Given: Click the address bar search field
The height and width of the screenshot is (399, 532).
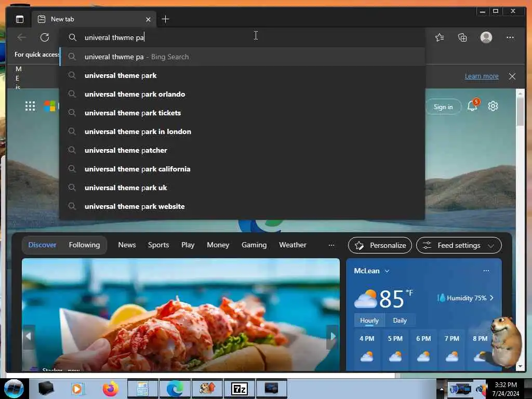Looking at the screenshot, I should point(243,37).
